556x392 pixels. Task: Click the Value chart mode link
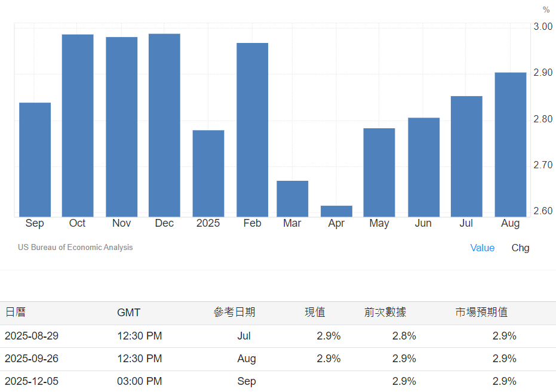(x=482, y=248)
